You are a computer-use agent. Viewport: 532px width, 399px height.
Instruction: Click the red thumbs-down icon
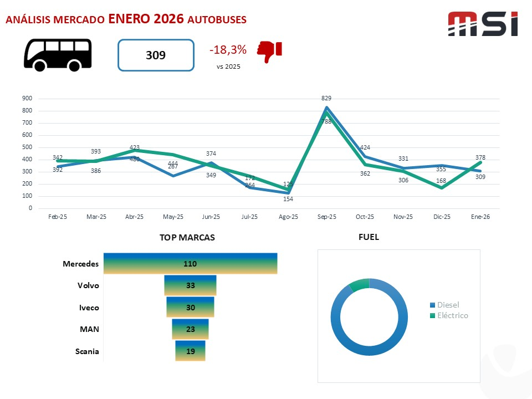pyautogui.click(x=269, y=52)
